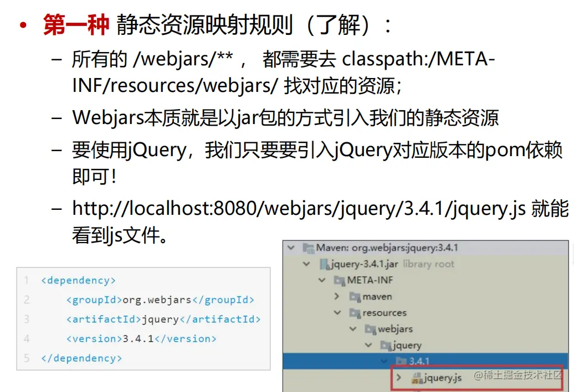
Task: Click the jquery folder icon
Action: [x=386, y=345]
